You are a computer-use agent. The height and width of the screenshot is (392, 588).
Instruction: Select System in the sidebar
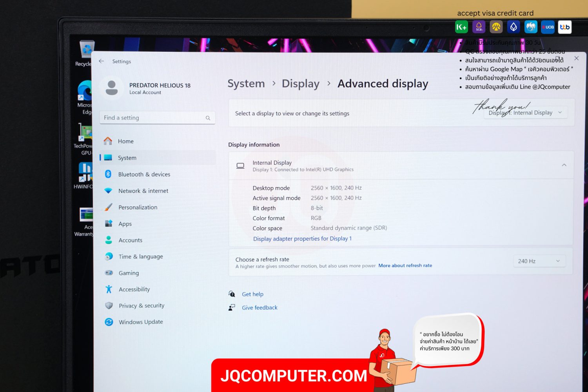(158, 158)
